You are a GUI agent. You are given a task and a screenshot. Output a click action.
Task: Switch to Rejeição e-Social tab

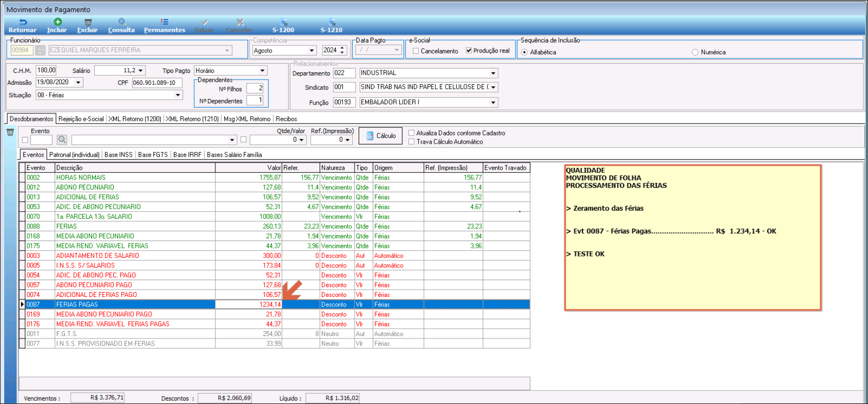click(81, 119)
